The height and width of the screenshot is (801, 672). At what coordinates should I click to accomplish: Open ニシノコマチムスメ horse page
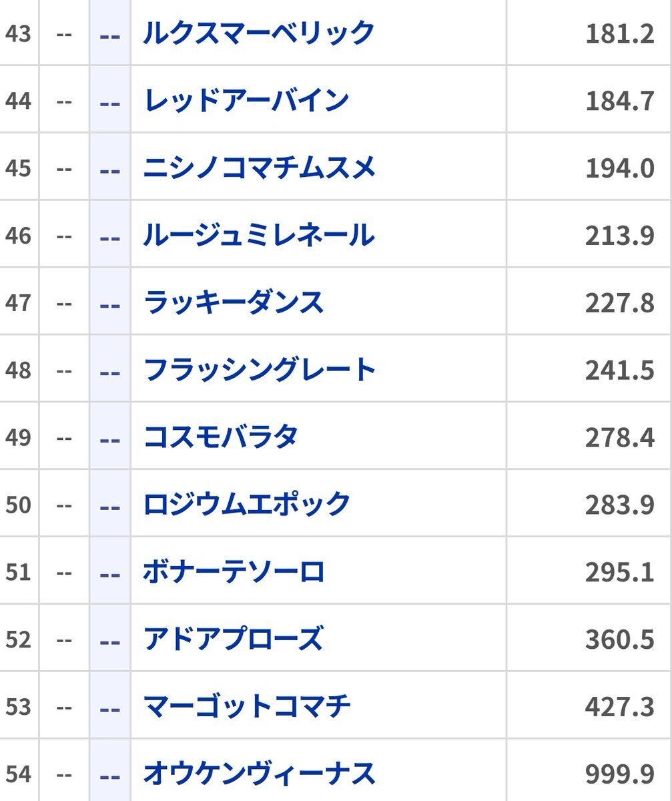pyautogui.click(x=260, y=168)
